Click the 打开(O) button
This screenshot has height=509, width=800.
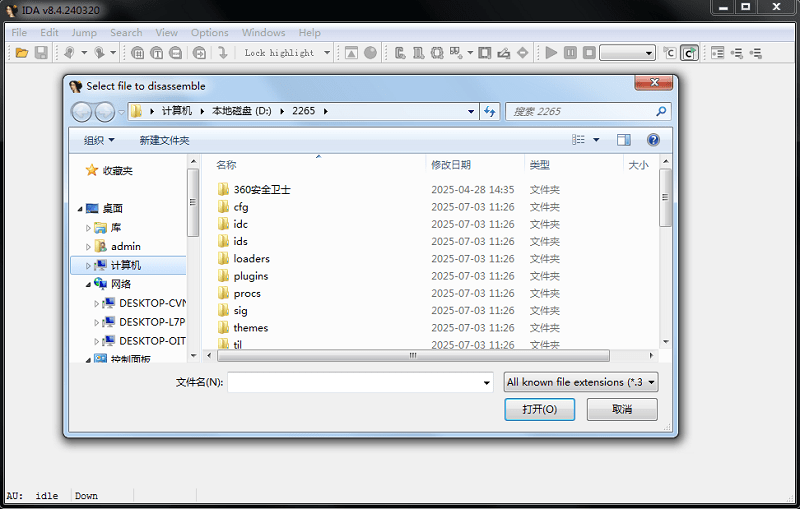pyautogui.click(x=540, y=409)
